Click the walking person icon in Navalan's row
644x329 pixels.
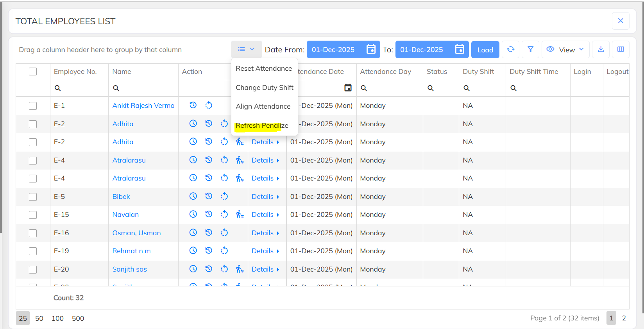tap(240, 215)
